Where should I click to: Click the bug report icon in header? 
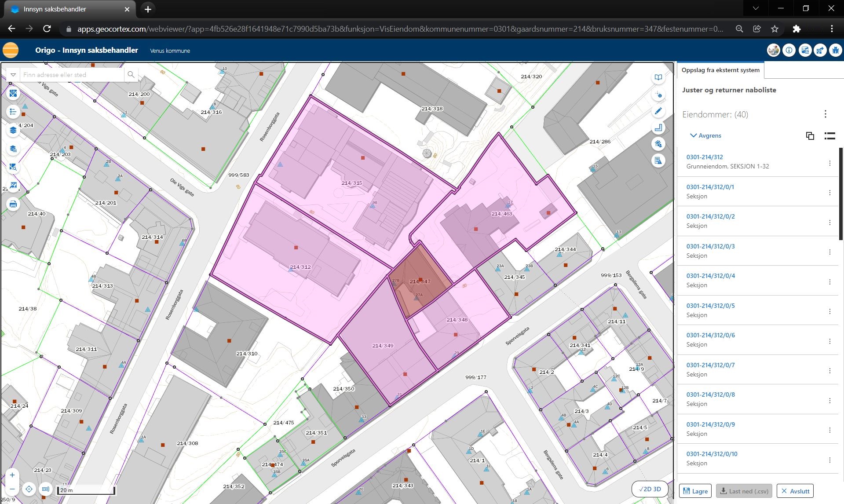836,50
